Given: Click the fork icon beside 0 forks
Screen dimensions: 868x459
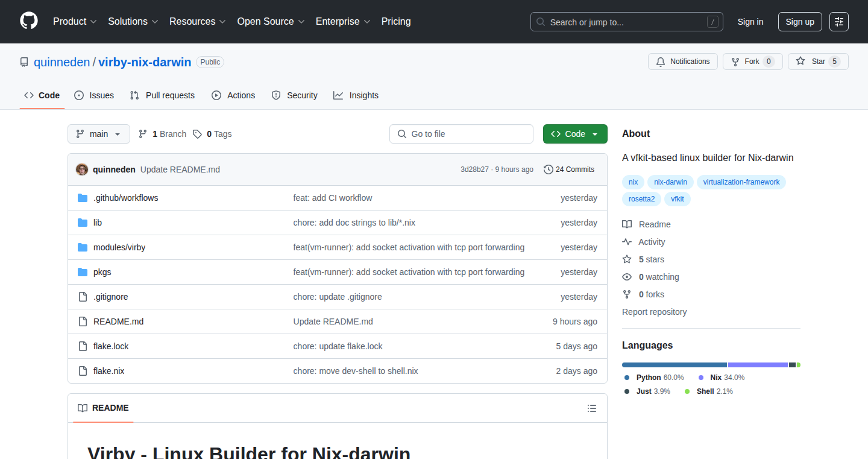Looking at the screenshot, I should [x=627, y=294].
